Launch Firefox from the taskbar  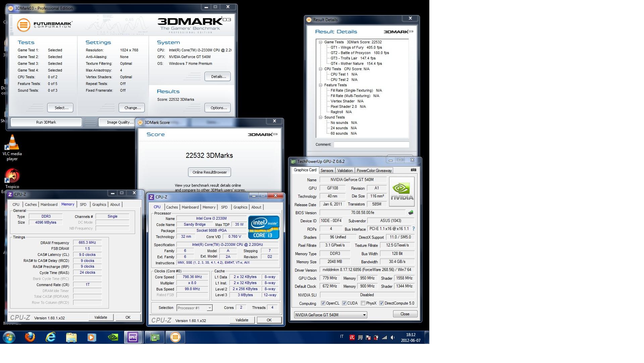pos(30,337)
